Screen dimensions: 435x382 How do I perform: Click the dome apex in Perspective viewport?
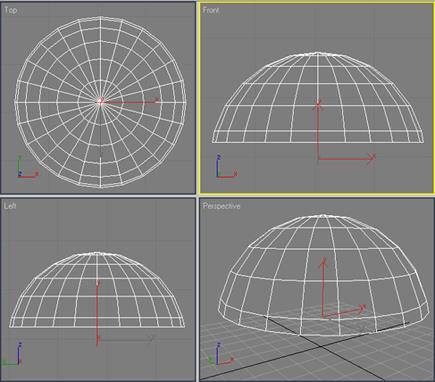pyautogui.click(x=323, y=216)
